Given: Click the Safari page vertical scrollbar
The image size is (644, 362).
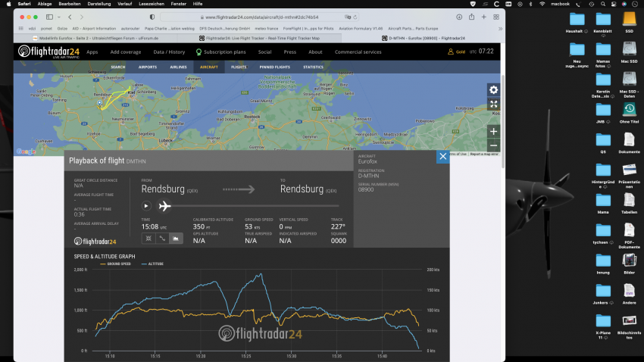Looking at the screenshot, I should tap(503, 121).
